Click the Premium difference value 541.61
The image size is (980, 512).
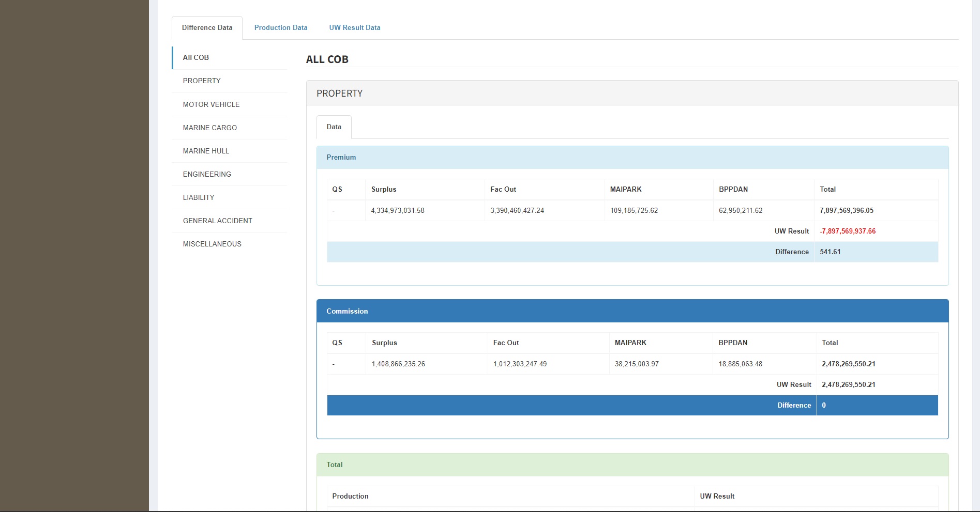click(830, 252)
